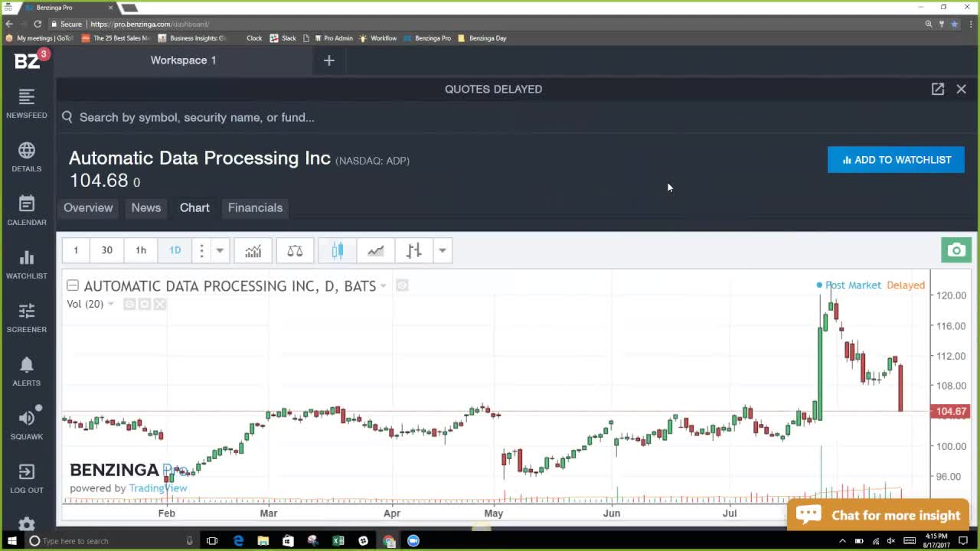Open Vol indicator settings gear
Screen dimensions: 980x551
(144, 304)
